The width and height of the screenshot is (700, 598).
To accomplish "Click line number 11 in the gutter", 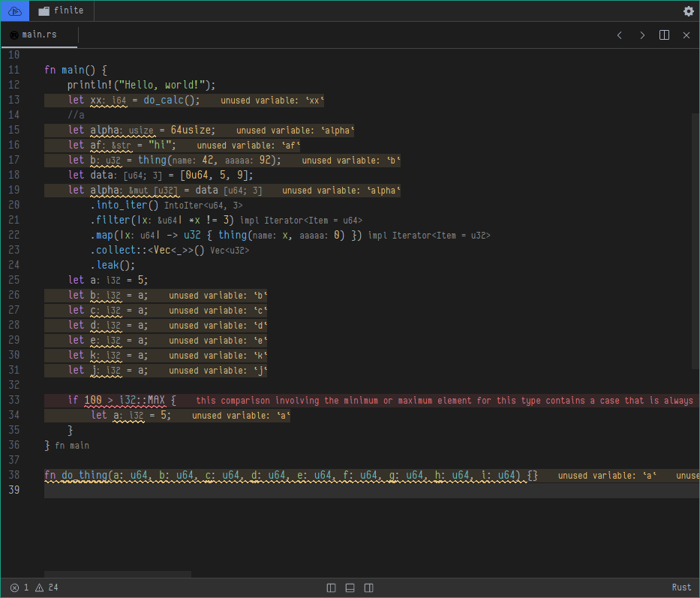I will click(14, 70).
